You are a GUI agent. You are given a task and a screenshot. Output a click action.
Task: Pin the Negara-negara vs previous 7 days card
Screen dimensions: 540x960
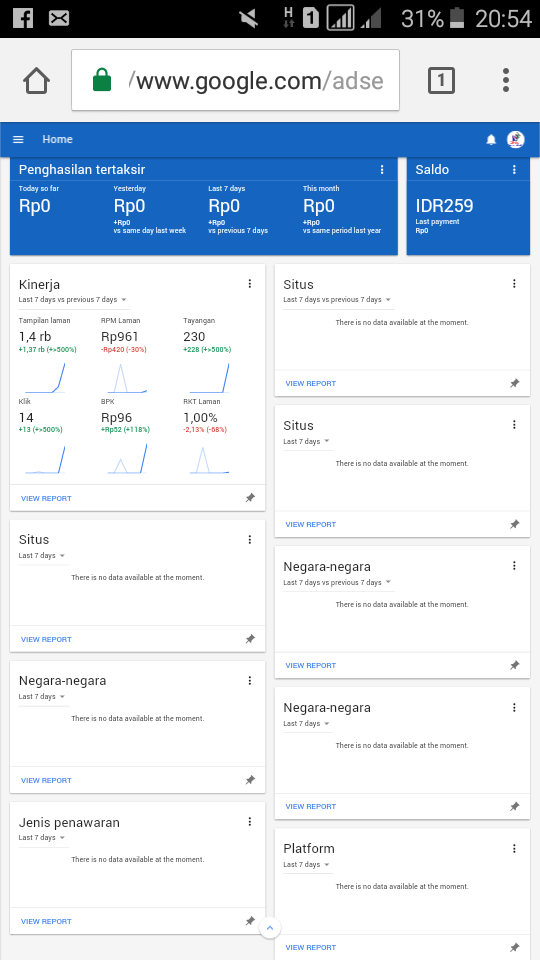[514, 665]
